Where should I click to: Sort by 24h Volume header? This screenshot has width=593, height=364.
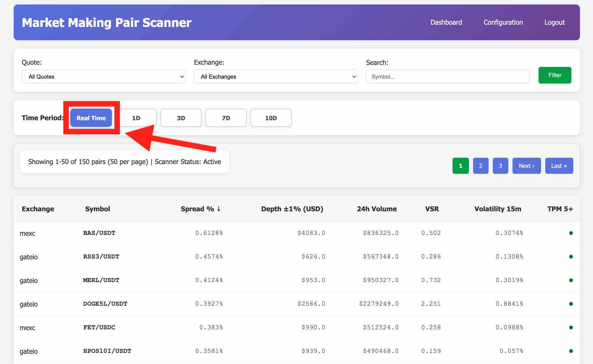[x=377, y=209]
